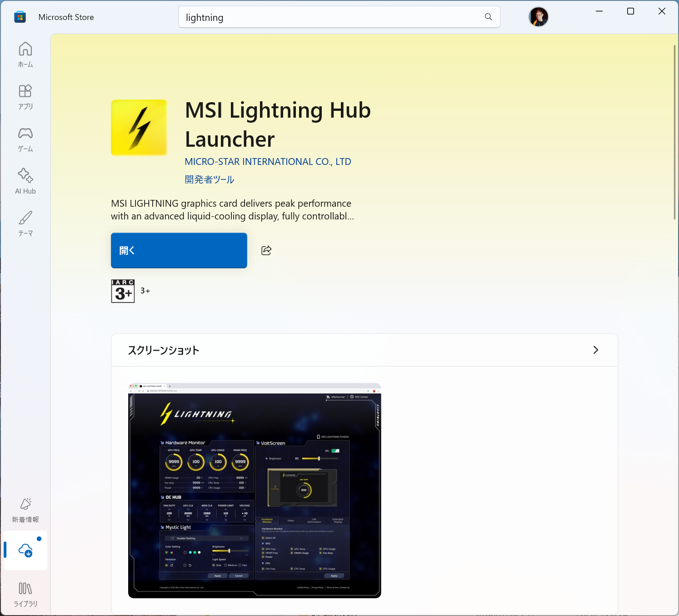
Task: Open the Microsoft Store home icon
Action: [x=20, y=17]
